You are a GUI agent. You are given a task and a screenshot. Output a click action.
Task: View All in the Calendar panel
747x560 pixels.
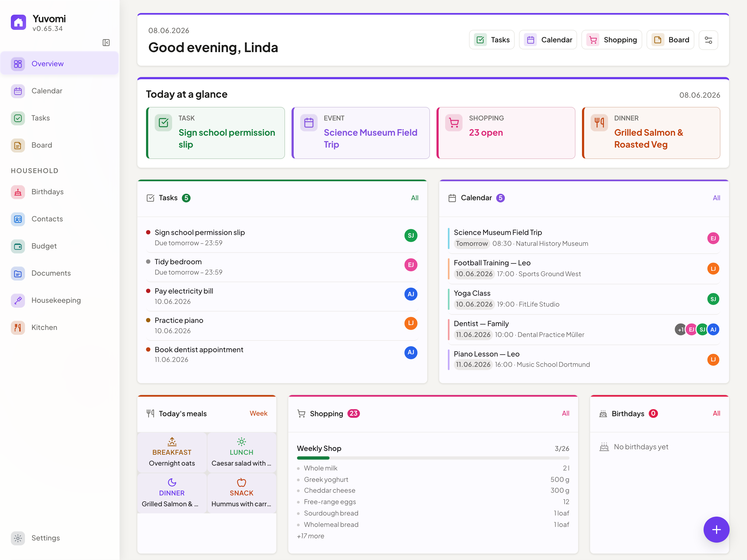click(x=716, y=198)
